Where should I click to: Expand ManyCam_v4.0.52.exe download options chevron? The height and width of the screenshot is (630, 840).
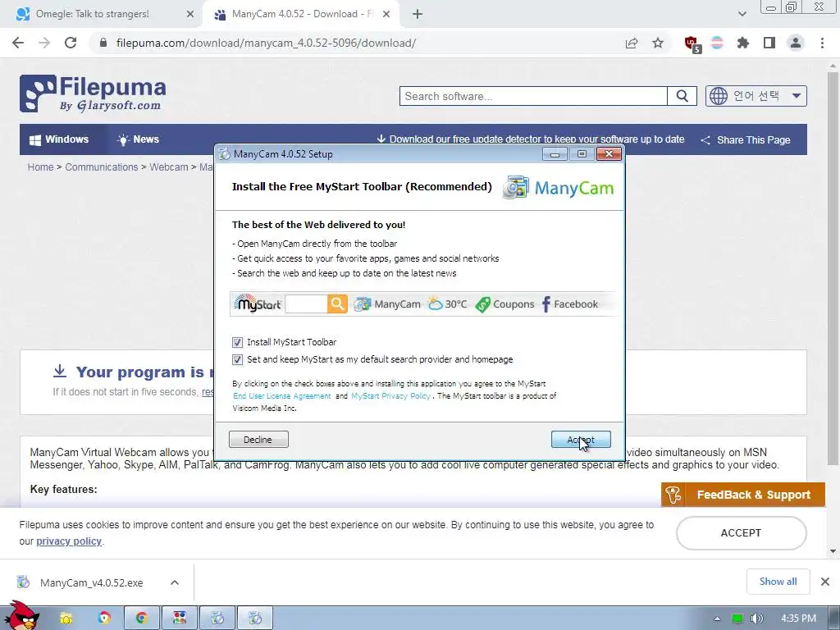(x=175, y=582)
